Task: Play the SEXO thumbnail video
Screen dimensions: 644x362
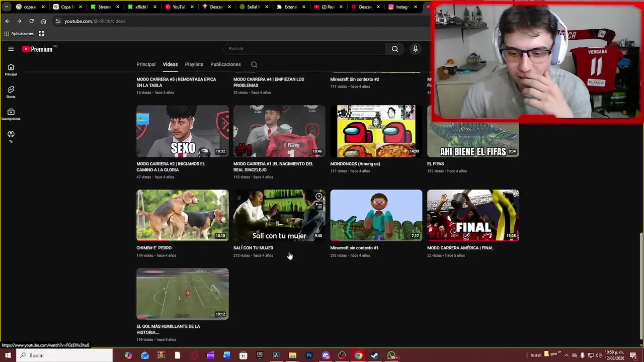Action: tap(182, 131)
